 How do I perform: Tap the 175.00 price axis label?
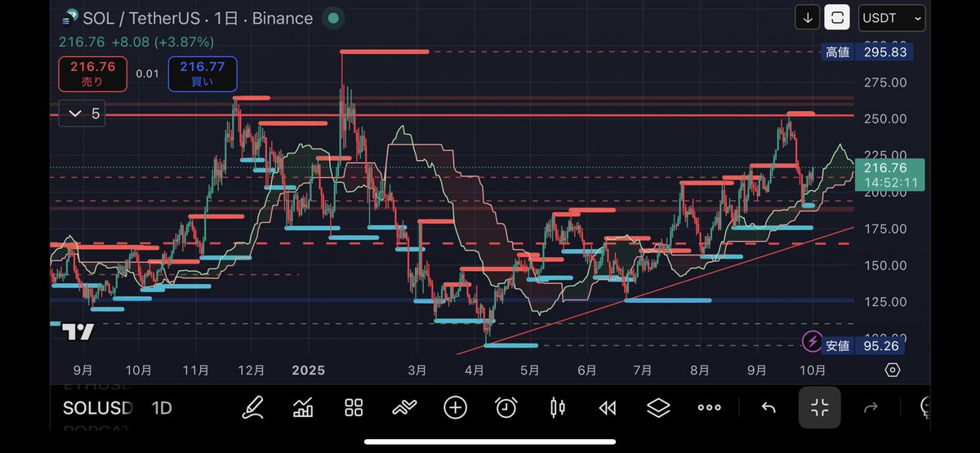click(885, 229)
